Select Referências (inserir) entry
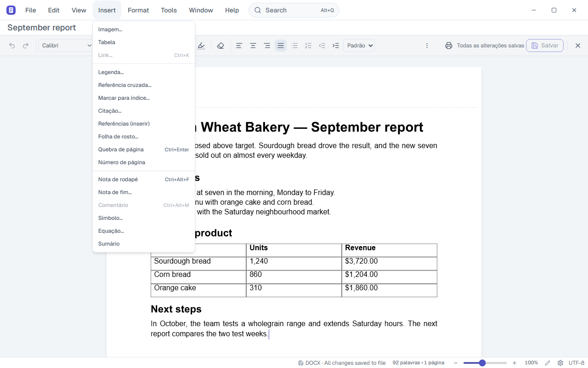Image resolution: width=588 pixels, height=368 pixels. [144, 124]
